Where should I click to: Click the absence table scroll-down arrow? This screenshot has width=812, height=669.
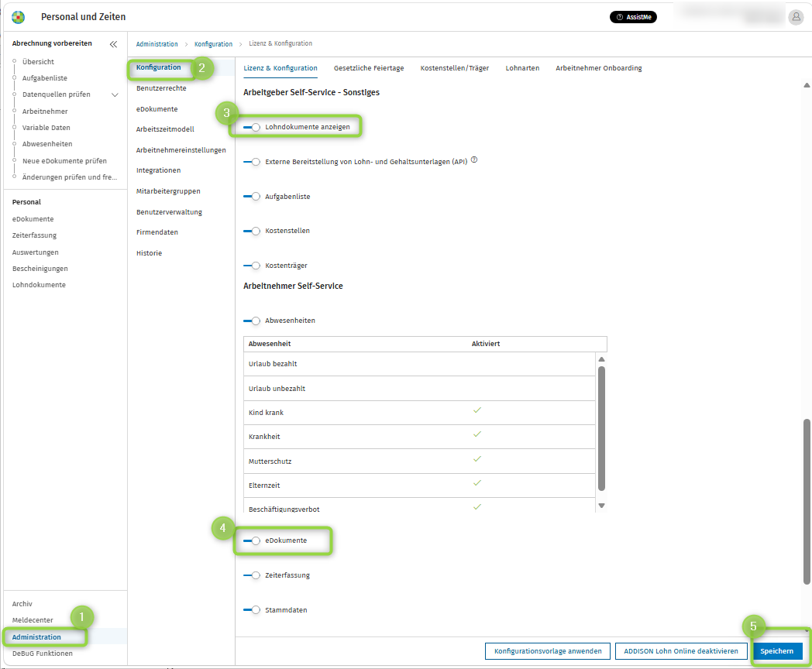point(601,506)
